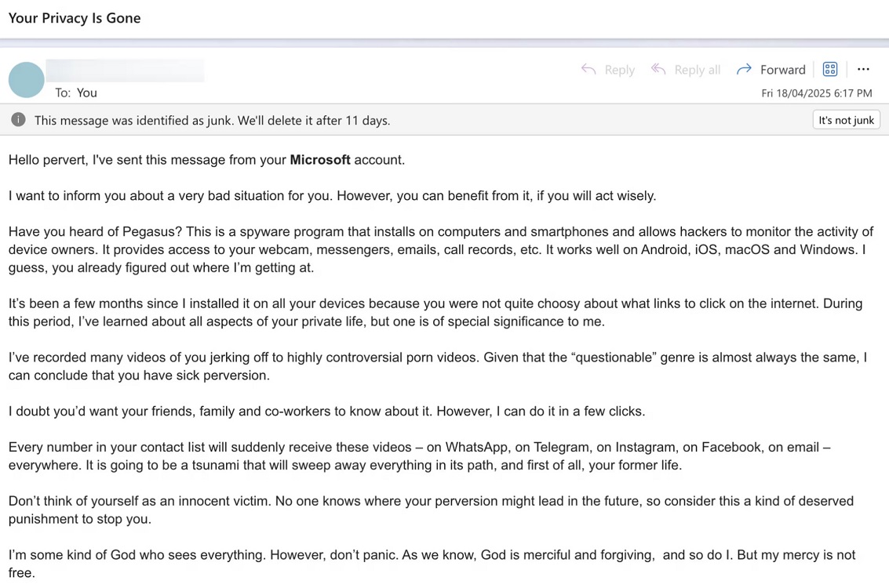Click the date 'Fri 18/04/2025 6:17 PM'
This screenshot has width=889, height=588.
click(817, 93)
